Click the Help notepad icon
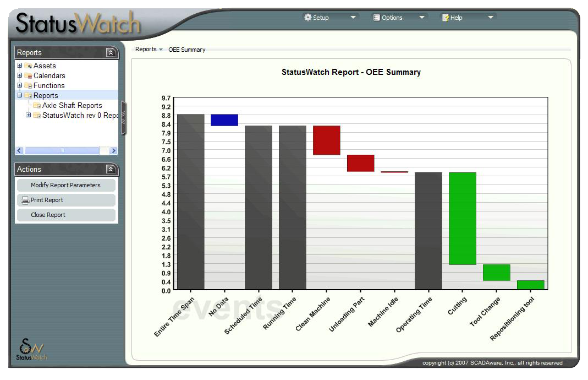588x380 pixels. coord(446,18)
